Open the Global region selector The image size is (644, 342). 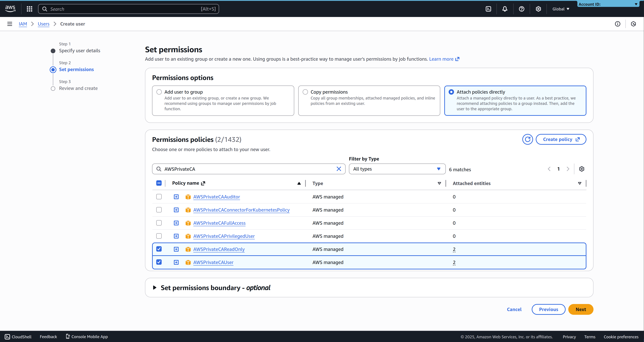pos(561,9)
